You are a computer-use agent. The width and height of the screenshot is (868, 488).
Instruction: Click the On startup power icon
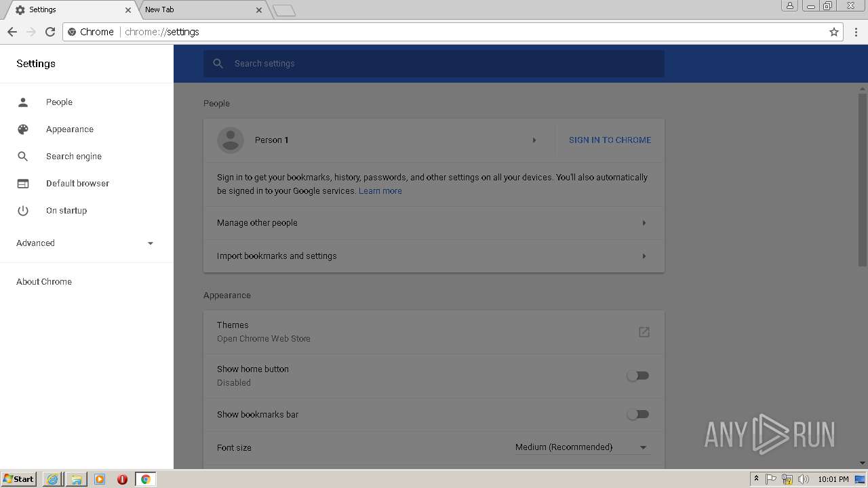point(23,211)
